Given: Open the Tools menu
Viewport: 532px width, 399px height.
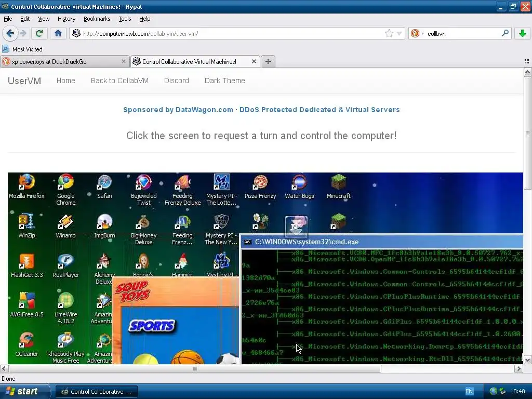Looking at the screenshot, I should click(125, 19).
